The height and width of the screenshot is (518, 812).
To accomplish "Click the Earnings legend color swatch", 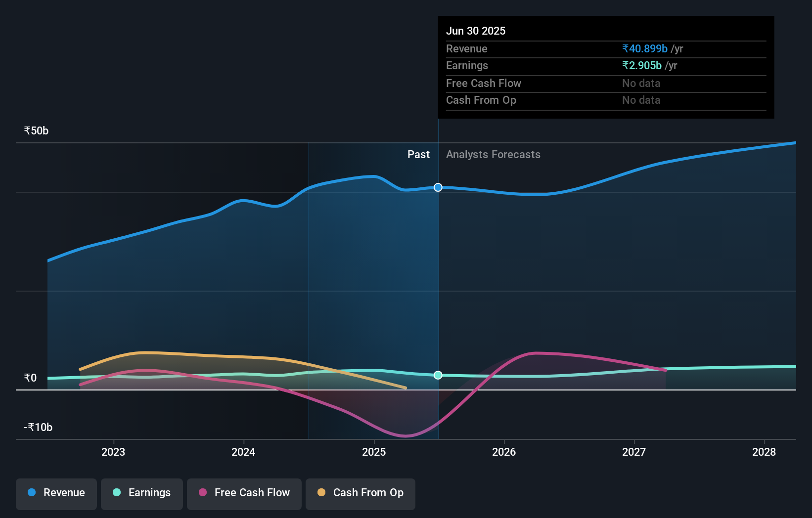I will click(117, 493).
